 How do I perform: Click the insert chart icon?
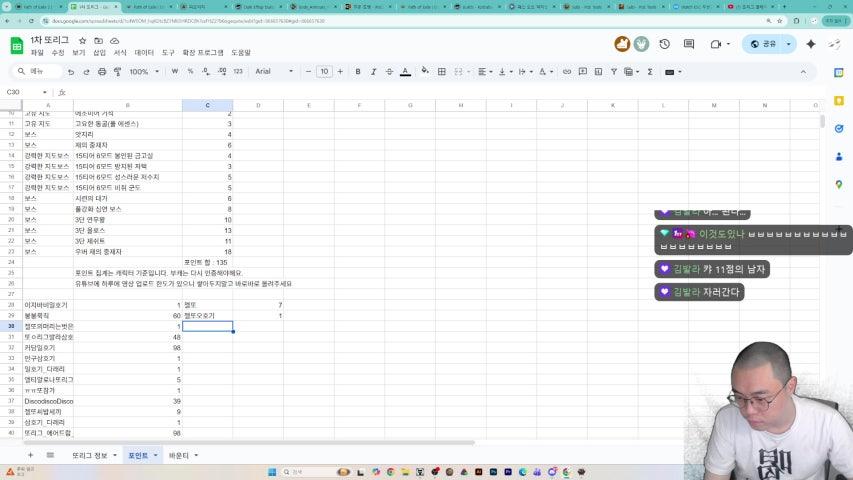[x=598, y=72]
